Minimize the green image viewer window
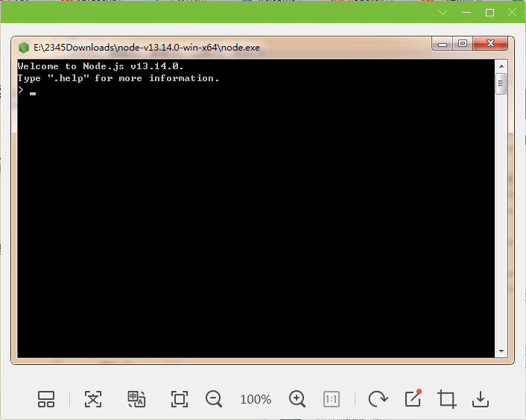 click(466, 13)
